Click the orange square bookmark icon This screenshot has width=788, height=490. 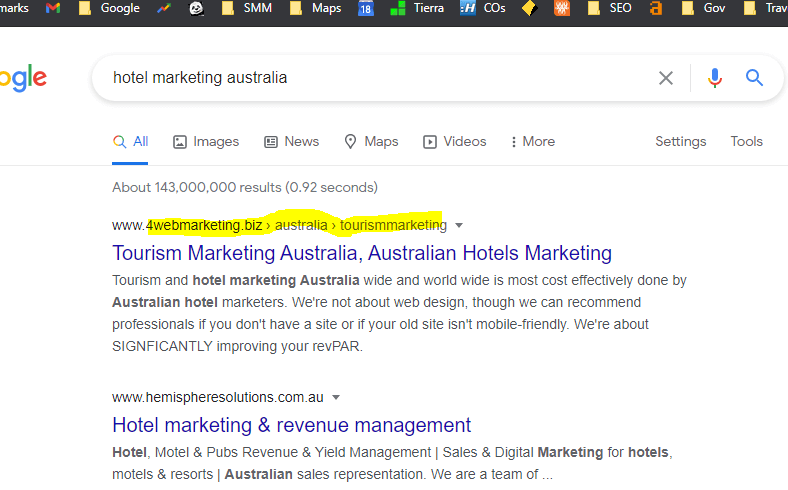[x=562, y=8]
